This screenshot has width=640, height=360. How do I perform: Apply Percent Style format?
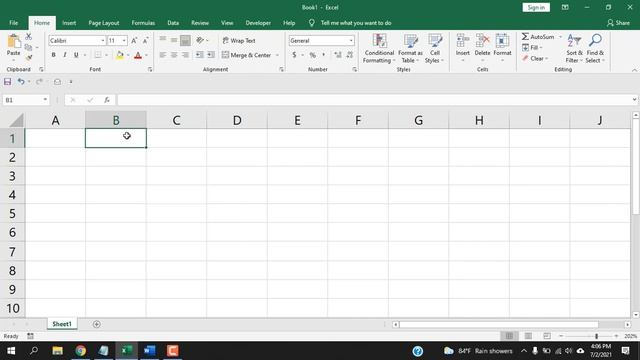click(313, 55)
